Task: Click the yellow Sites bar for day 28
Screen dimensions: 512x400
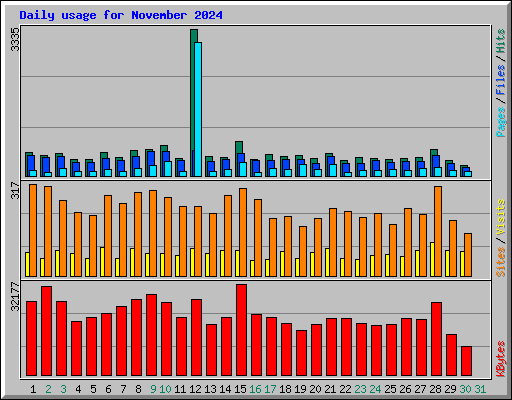Action: coord(432,259)
